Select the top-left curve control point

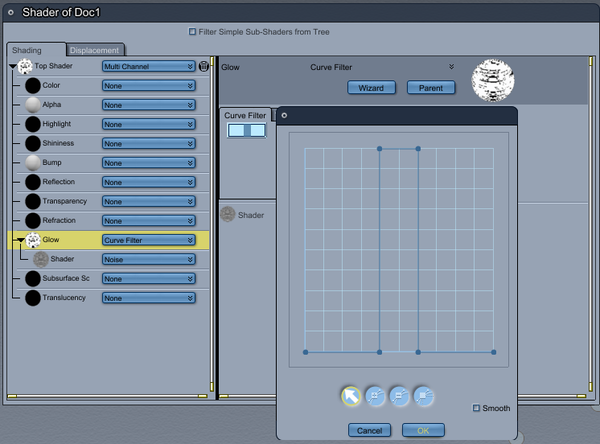click(x=380, y=149)
